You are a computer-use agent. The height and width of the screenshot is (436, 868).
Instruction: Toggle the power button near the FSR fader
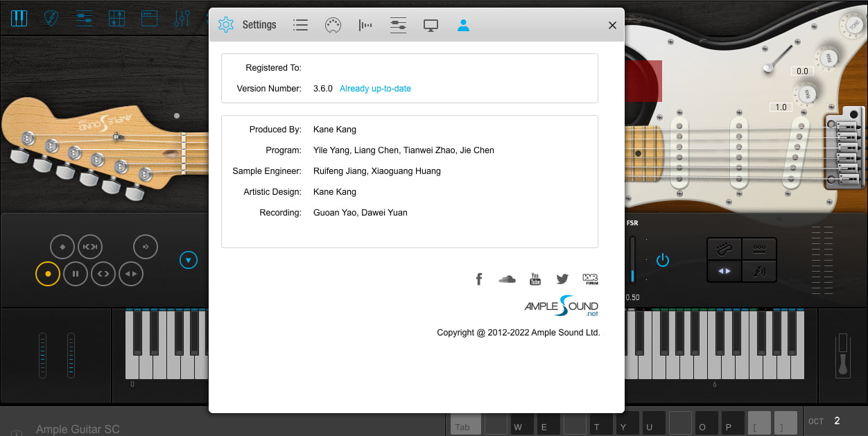[x=662, y=260]
